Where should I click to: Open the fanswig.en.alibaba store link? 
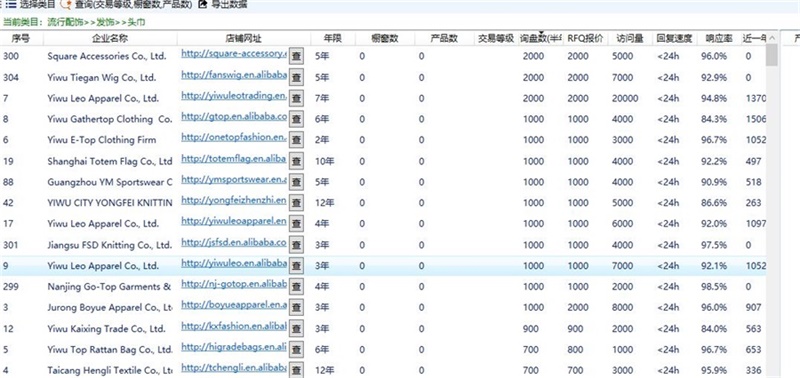(x=234, y=75)
